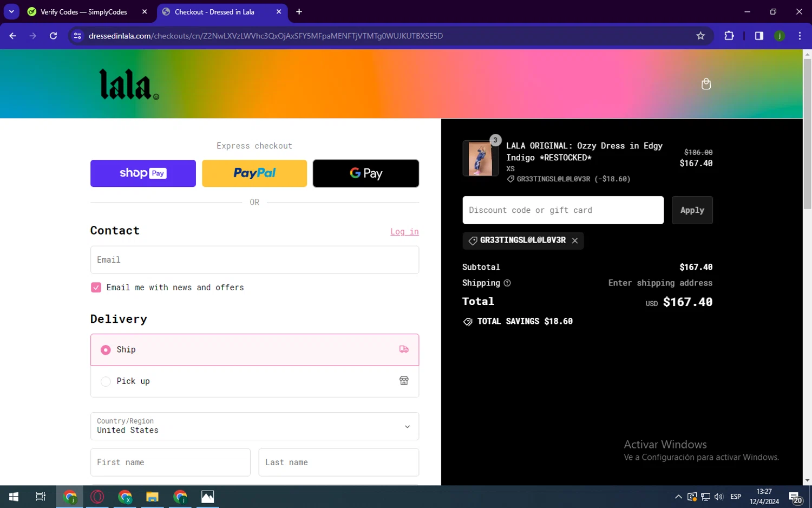Focus the Email input field
Screen dimensions: 812x508
pyautogui.click(x=254, y=260)
